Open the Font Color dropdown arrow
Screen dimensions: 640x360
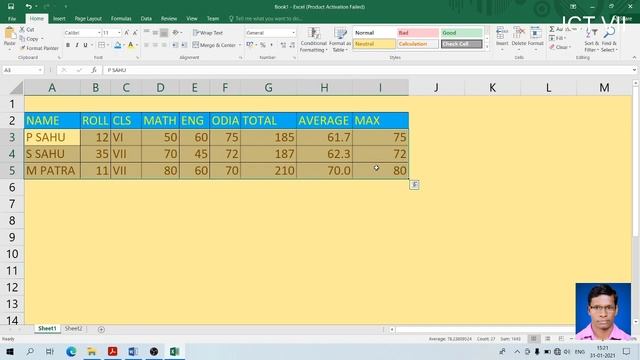(x=137, y=45)
